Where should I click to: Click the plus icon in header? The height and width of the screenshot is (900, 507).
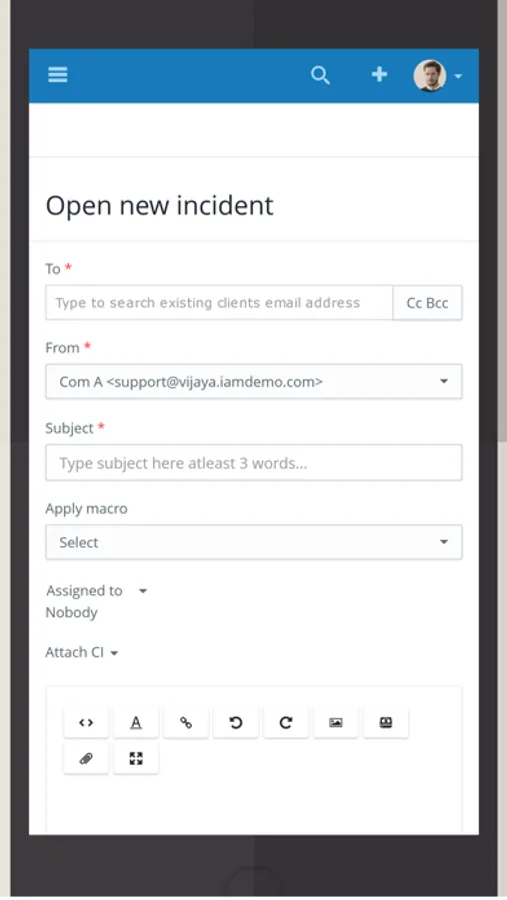point(379,75)
